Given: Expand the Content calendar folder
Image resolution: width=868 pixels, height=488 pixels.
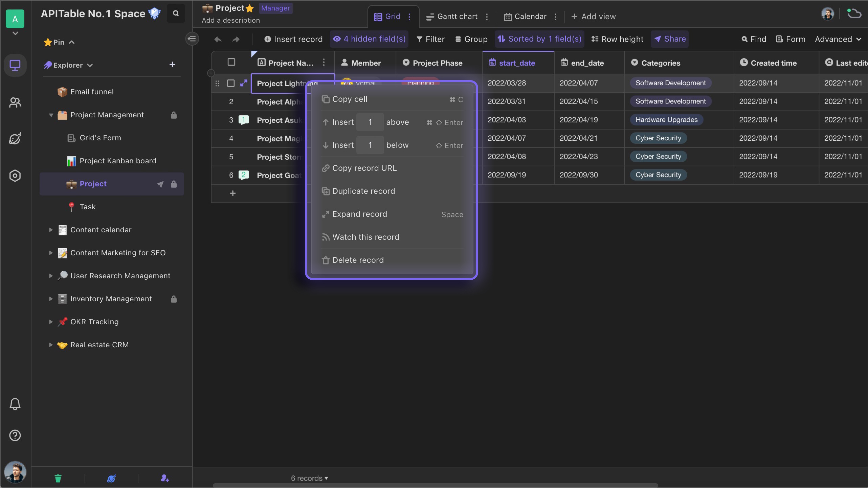Looking at the screenshot, I should coord(51,230).
